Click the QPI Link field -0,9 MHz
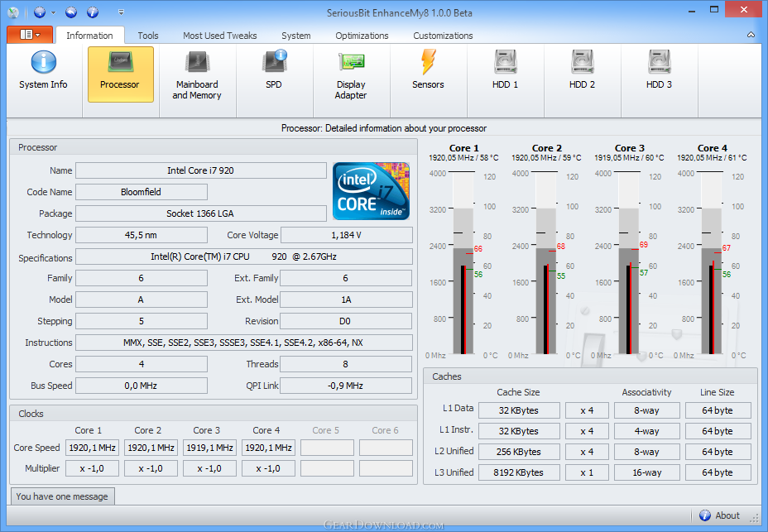 (x=346, y=386)
